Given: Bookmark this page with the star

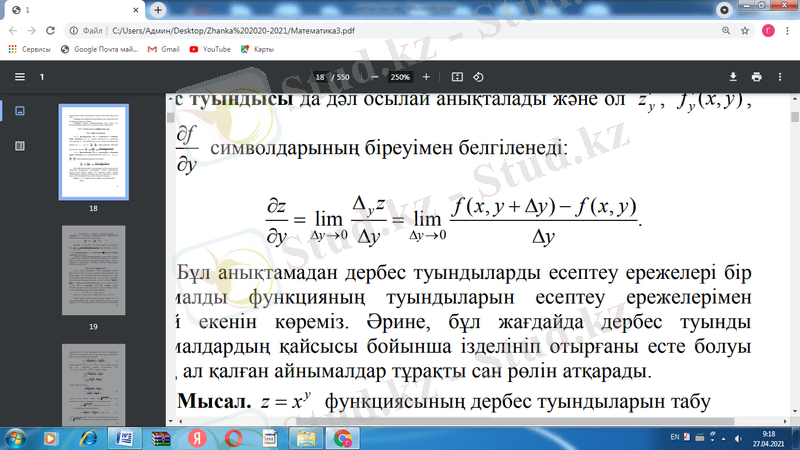Looking at the screenshot, I should click(745, 31).
